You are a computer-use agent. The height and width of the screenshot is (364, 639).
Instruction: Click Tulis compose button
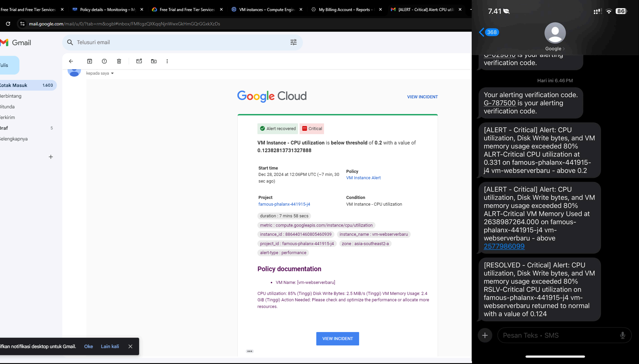pyautogui.click(x=9, y=65)
